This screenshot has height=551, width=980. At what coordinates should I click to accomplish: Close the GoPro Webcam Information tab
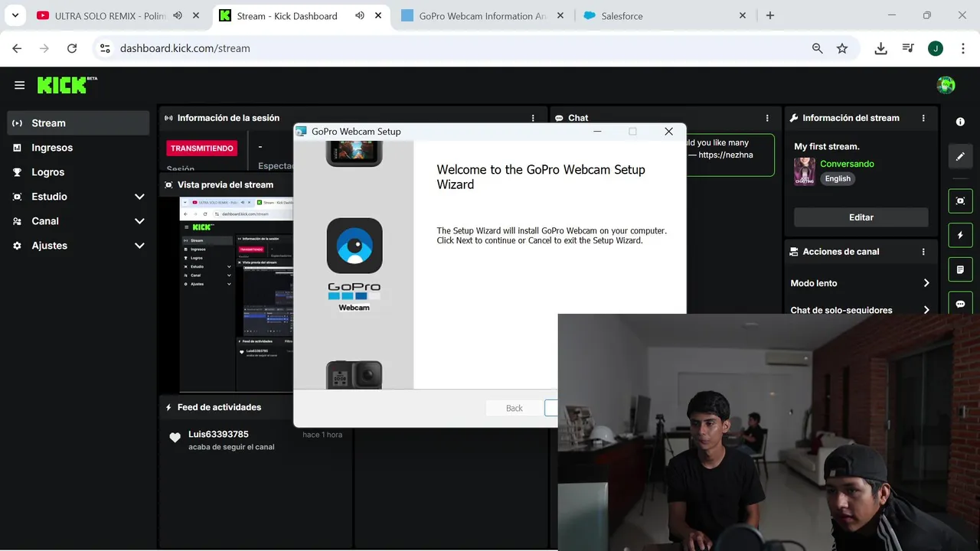coord(560,15)
